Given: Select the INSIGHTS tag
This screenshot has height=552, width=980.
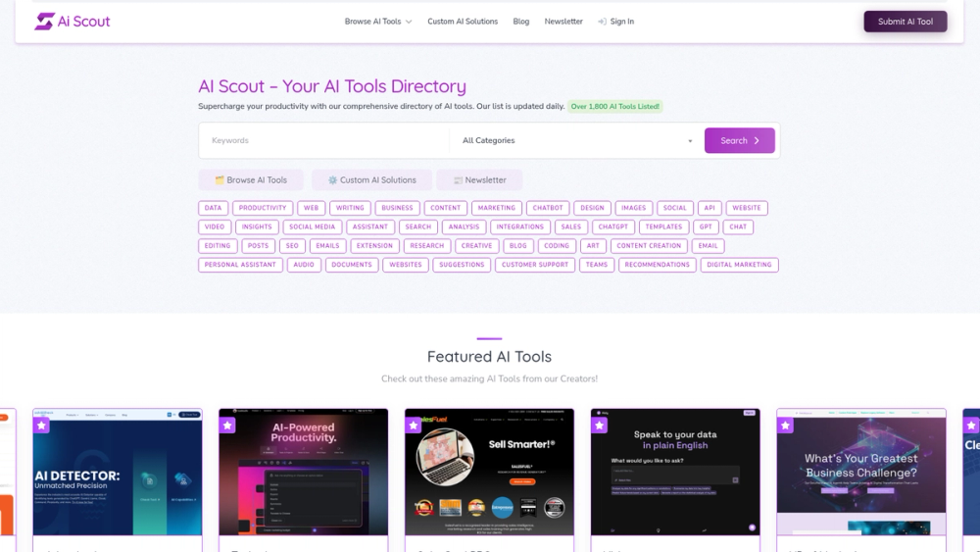Looking at the screenshot, I should [x=257, y=226].
